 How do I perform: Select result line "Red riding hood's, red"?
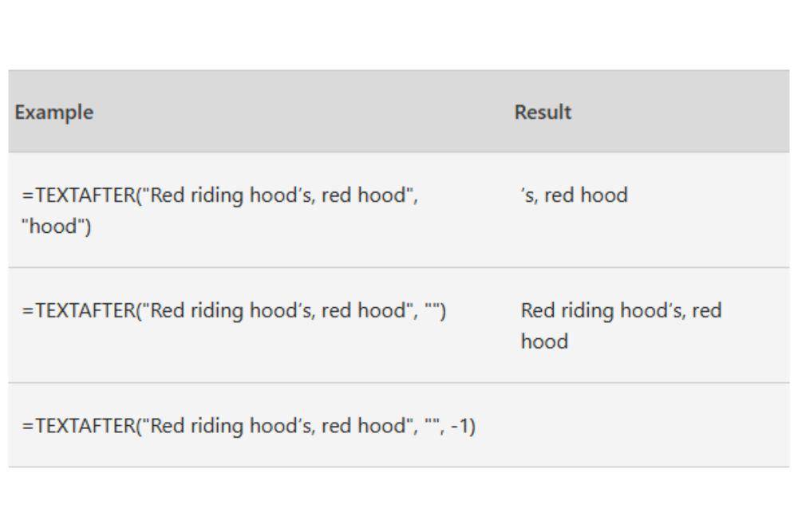pos(621,310)
